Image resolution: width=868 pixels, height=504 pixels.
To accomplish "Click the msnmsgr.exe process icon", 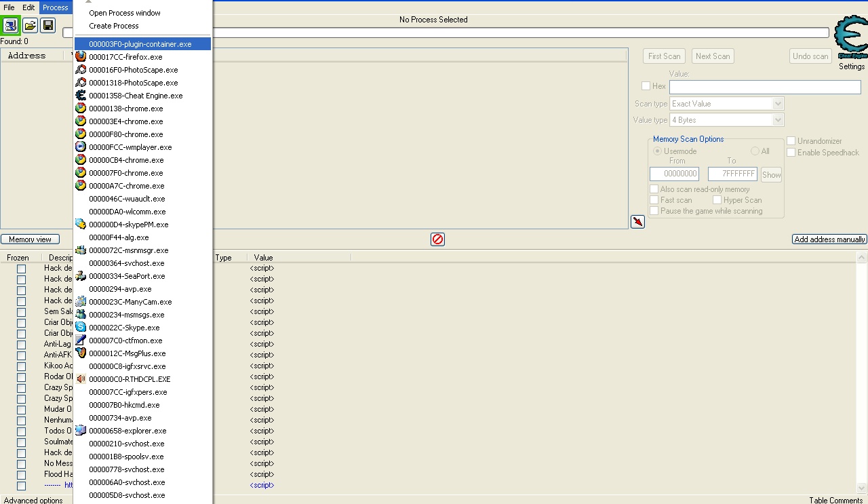I will [81, 250].
